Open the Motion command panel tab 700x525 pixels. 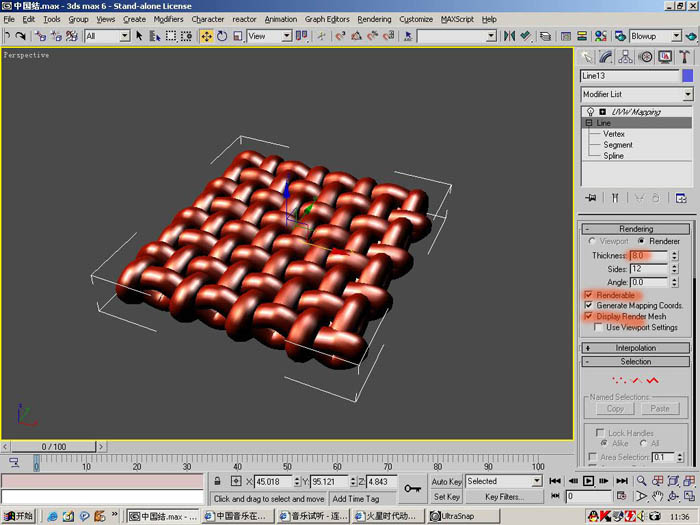tap(645, 57)
